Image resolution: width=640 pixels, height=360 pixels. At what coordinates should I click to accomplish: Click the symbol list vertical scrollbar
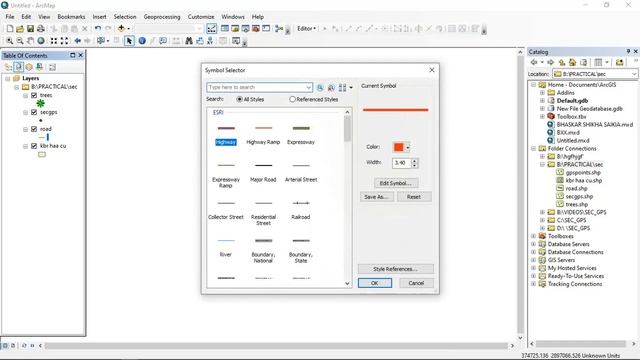[x=347, y=198]
